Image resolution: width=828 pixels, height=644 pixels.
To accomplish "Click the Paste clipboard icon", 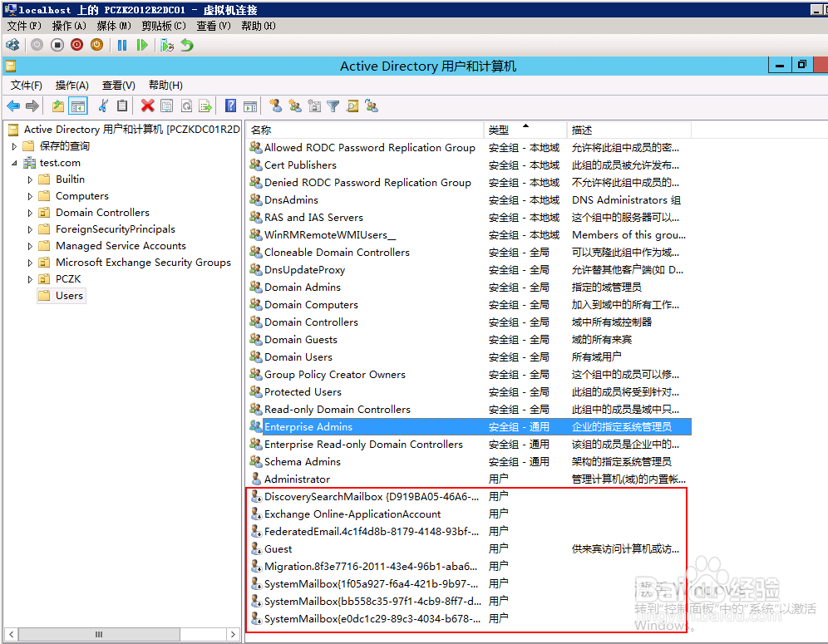I will (122, 106).
